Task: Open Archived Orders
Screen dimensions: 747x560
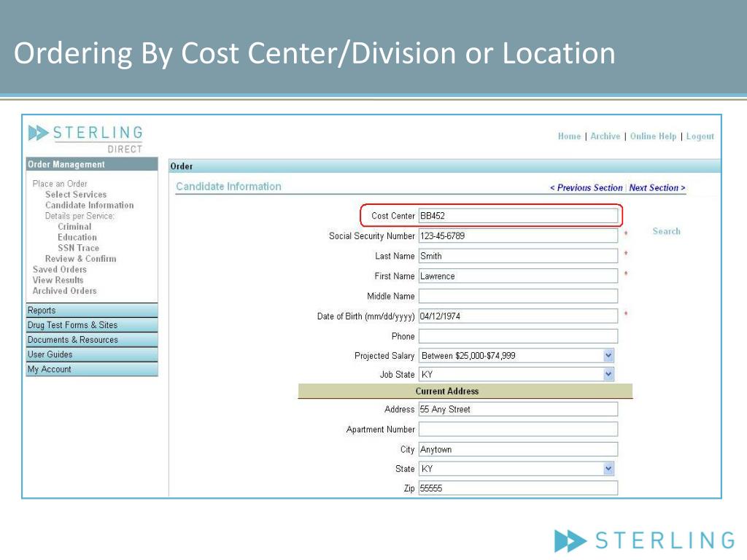Action: 64,291
